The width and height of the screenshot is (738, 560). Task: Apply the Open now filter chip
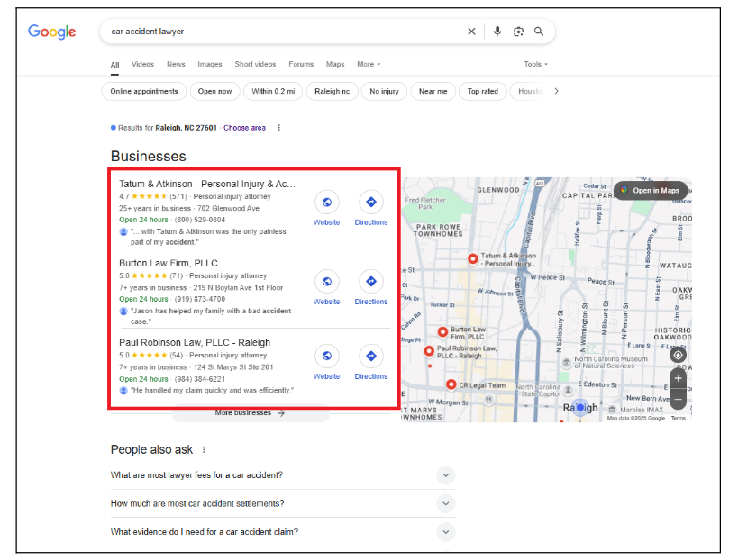point(214,91)
